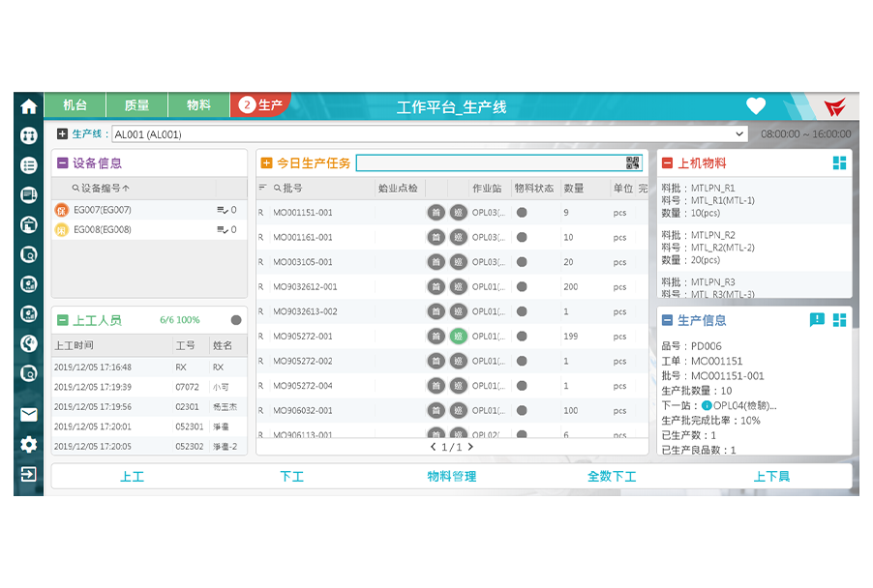Click the checklist icon on EG007 row
Screen dimensions: 873x588
coord(223,210)
